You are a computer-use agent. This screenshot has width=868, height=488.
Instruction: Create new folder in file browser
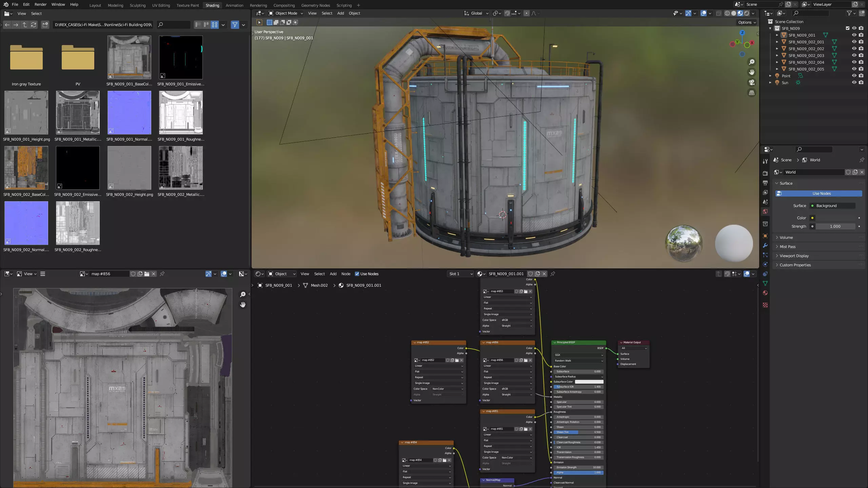45,25
